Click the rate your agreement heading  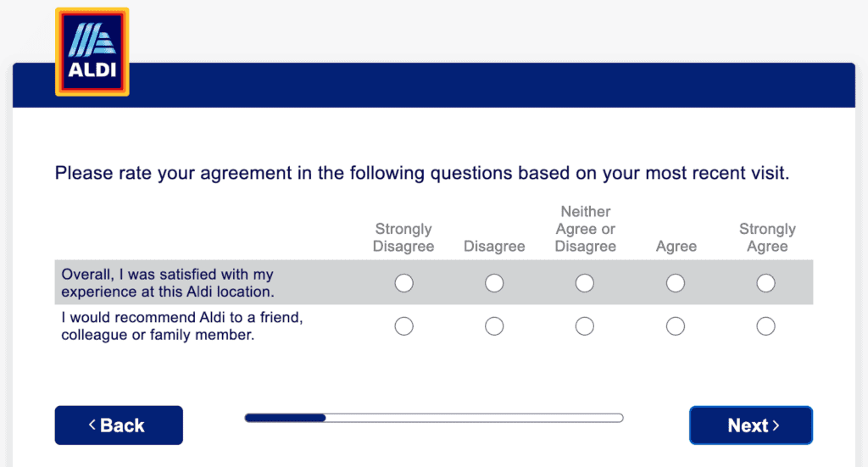pyautogui.click(x=422, y=175)
